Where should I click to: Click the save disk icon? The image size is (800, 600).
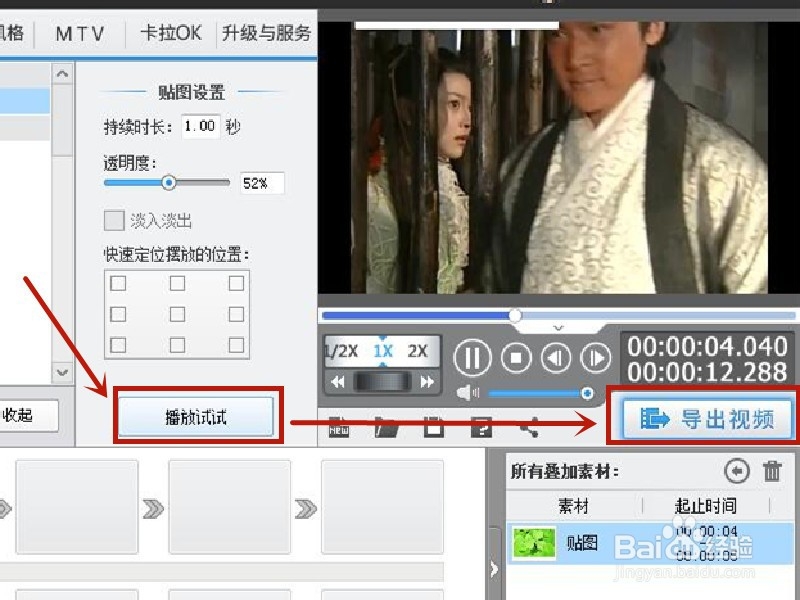click(x=434, y=427)
